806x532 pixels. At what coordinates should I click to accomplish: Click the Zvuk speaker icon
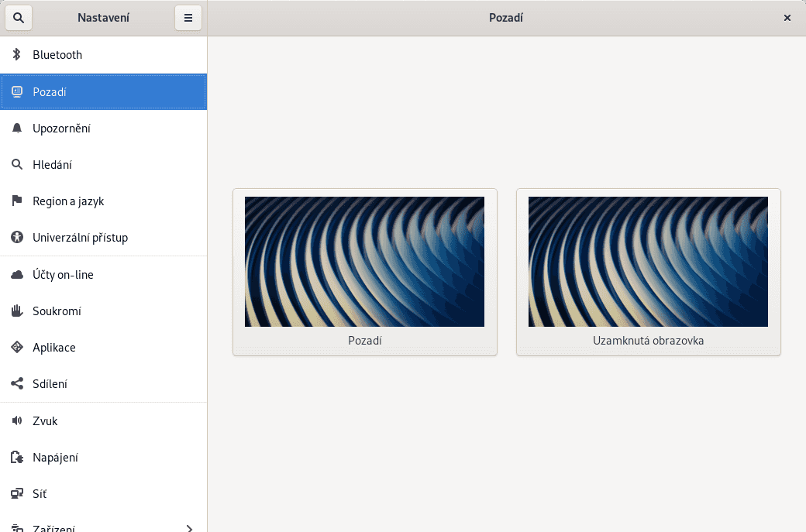pos(17,420)
